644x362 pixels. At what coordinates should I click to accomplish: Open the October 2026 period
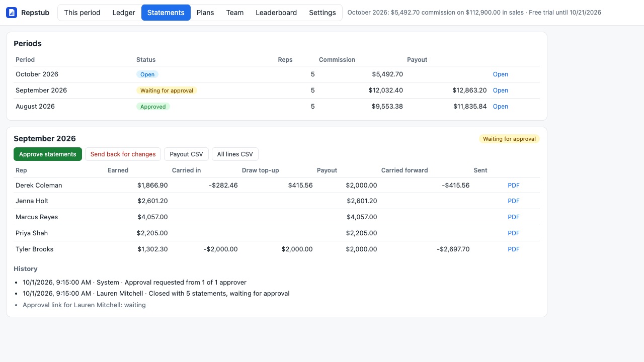(501, 74)
